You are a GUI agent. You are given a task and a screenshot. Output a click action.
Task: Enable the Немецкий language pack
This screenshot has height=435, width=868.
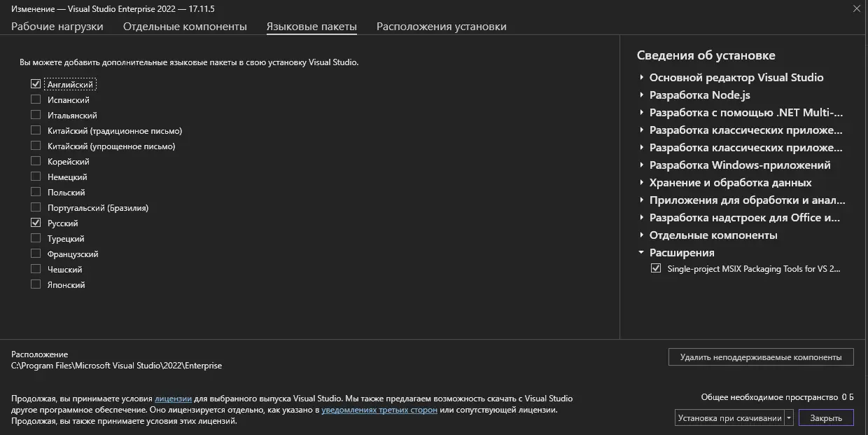(36, 177)
